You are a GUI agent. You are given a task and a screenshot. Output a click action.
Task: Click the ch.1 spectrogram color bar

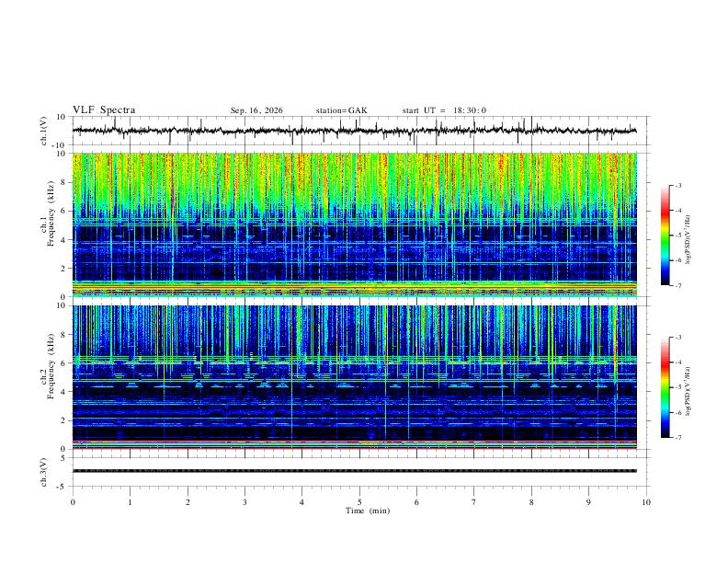(x=665, y=236)
